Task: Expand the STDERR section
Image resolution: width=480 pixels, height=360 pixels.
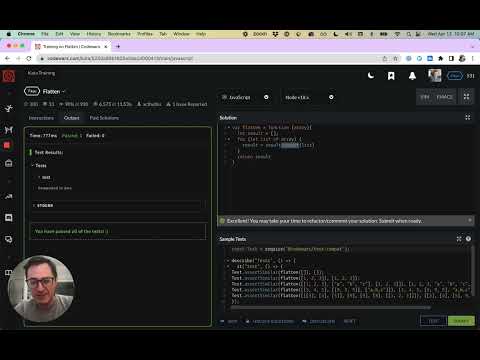Action: tap(43, 206)
